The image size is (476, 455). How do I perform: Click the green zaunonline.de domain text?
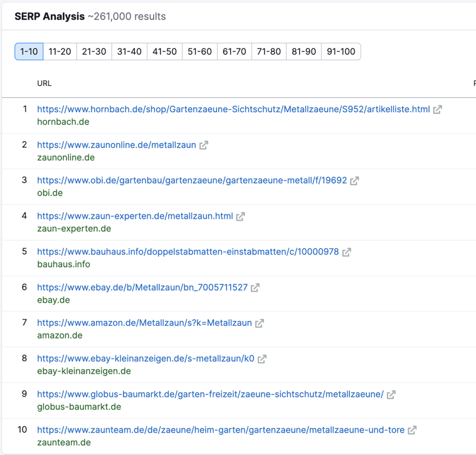(x=66, y=158)
